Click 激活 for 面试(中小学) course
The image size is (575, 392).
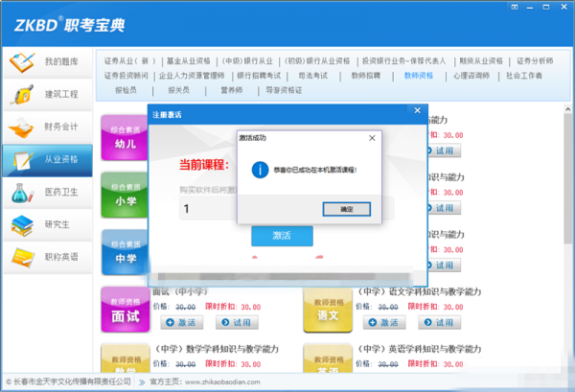click(182, 322)
